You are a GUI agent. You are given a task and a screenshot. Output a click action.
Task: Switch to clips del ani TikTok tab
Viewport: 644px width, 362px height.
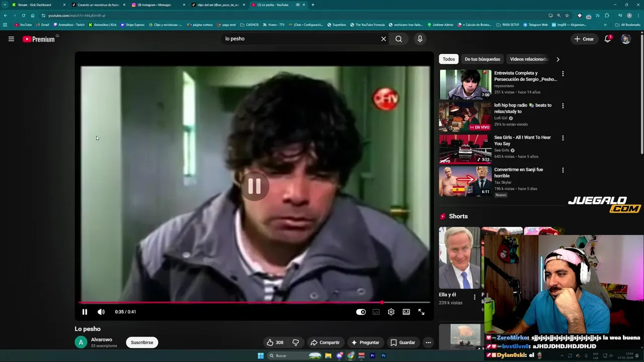[218, 5]
